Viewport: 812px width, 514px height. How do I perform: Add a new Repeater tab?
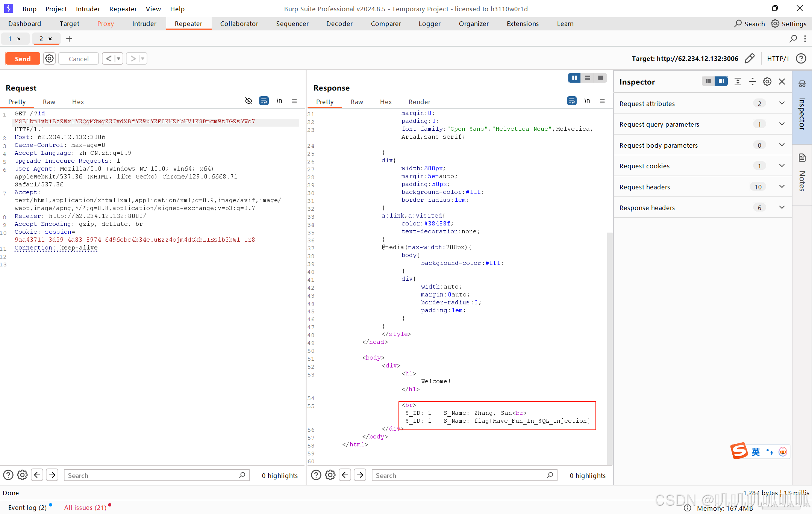coord(69,39)
